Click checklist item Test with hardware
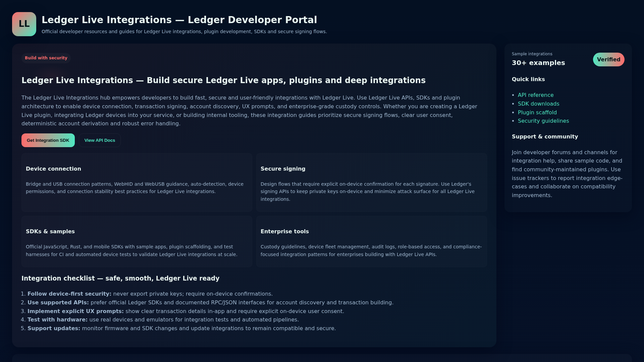644x362 pixels. [x=163, y=320]
